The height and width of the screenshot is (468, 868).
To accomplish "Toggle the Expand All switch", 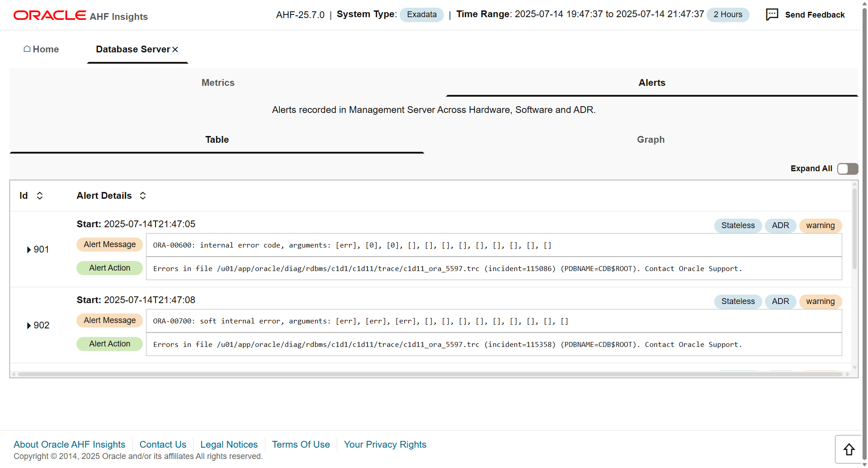I will pyautogui.click(x=847, y=168).
